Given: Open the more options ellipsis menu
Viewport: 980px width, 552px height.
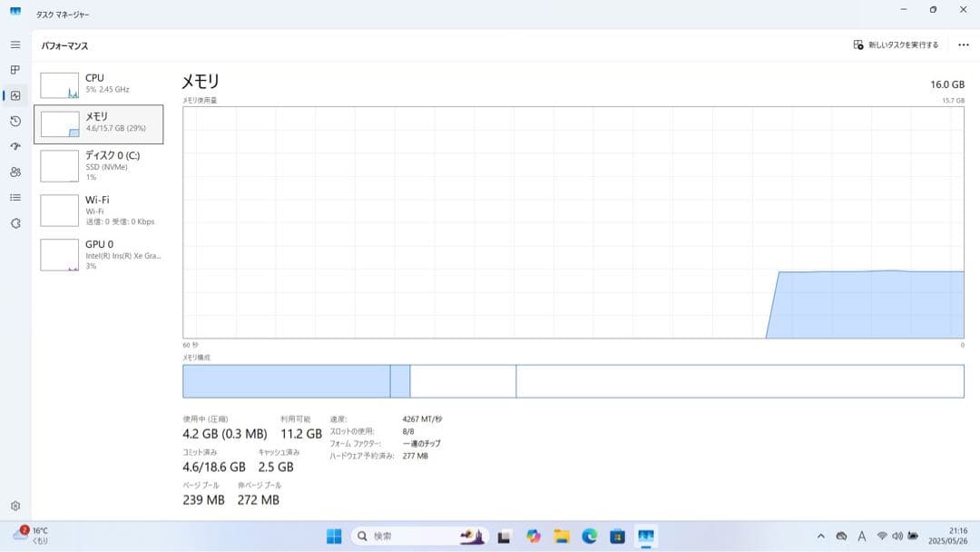Looking at the screenshot, I should point(964,44).
